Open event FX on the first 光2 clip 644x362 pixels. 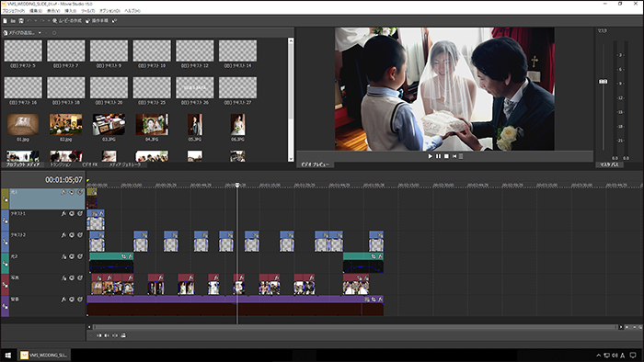(x=131, y=256)
